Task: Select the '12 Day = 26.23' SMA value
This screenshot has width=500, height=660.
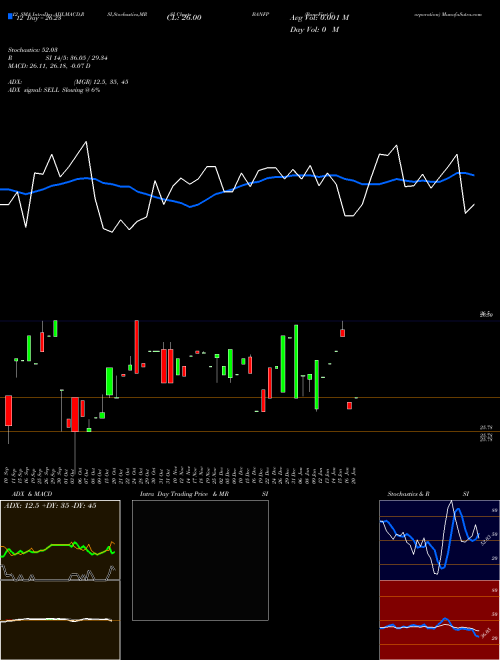Action: 37,18
